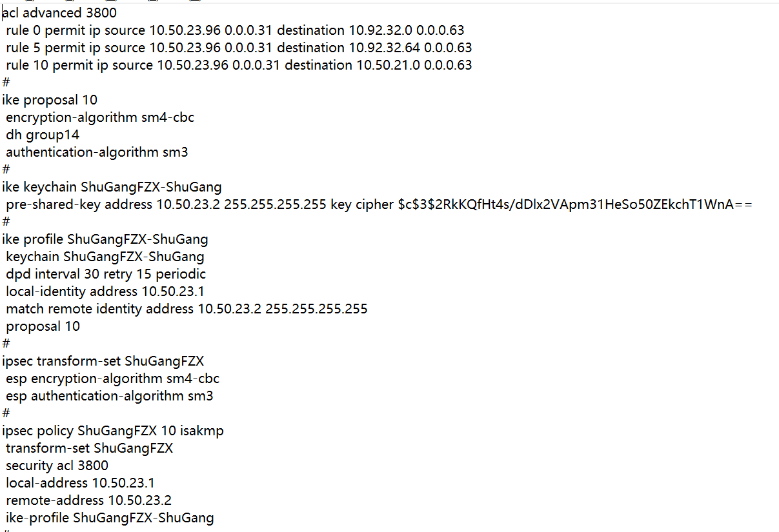Click the 'security acl 3800' line

(57, 466)
